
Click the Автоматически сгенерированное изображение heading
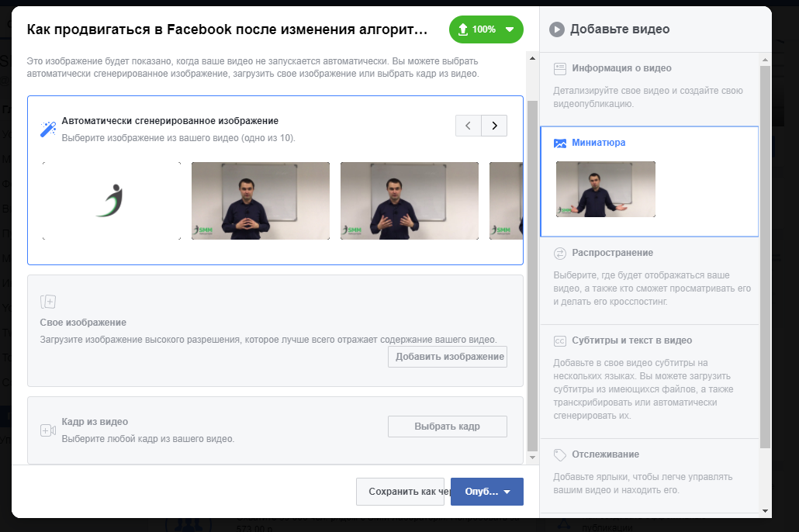(170, 121)
